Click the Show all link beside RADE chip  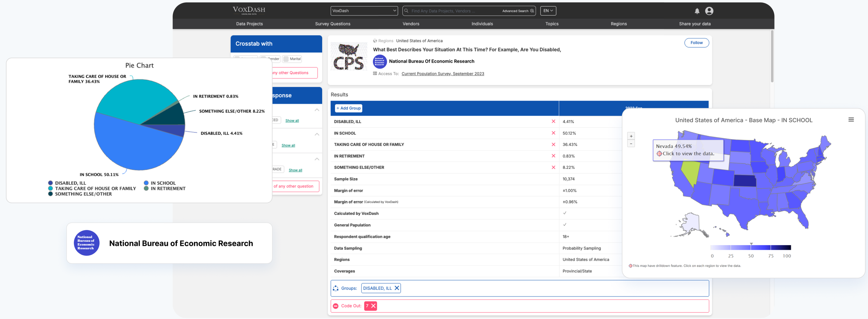coord(295,170)
